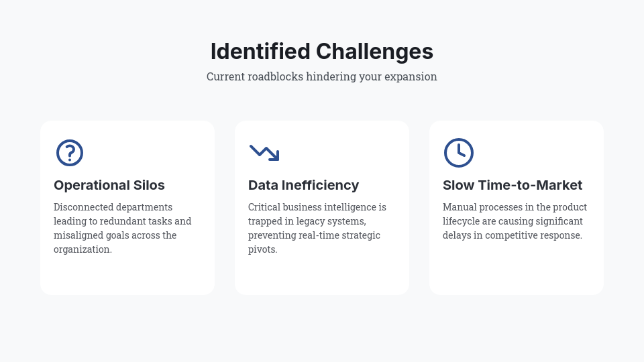Select the "Operational Silos" card heading
644x362 pixels.
(109, 185)
